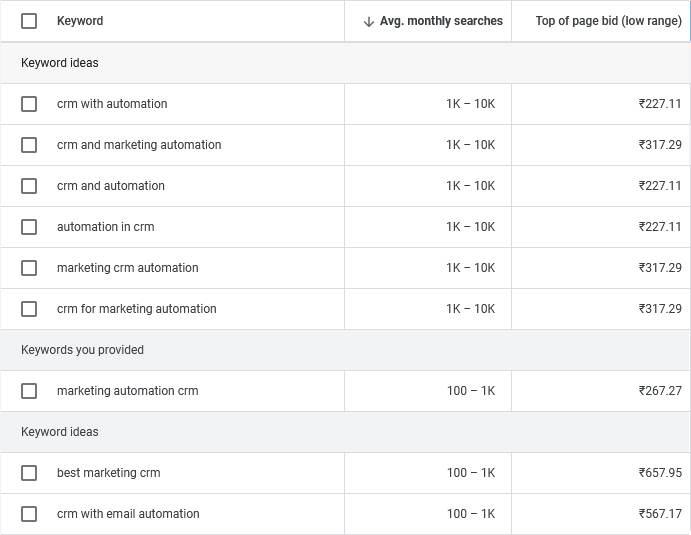Check the best marketing crm checkbox

pos(29,473)
